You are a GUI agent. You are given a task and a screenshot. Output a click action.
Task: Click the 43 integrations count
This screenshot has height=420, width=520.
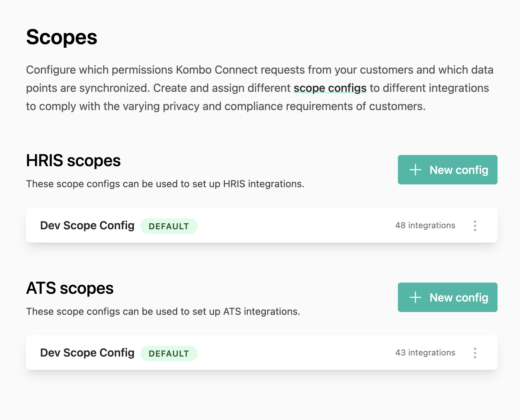pyautogui.click(x=425, y=353)
